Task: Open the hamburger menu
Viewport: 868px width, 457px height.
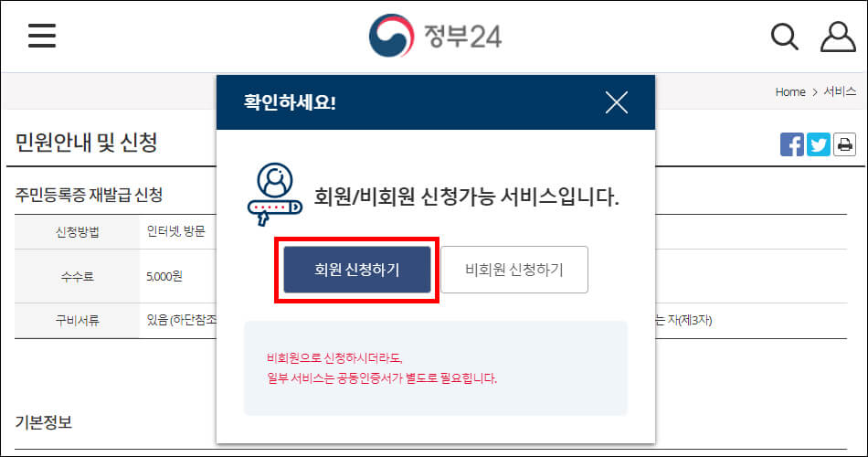Action: click(42, 36)
